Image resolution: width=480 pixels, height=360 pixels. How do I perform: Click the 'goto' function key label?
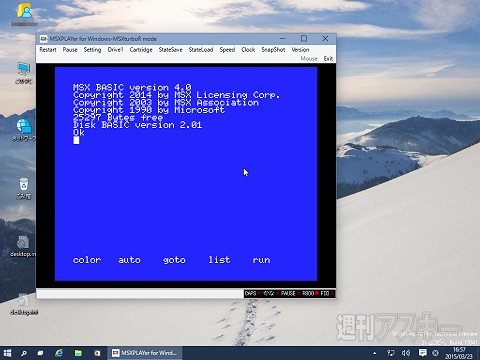[x=174, y=260]
